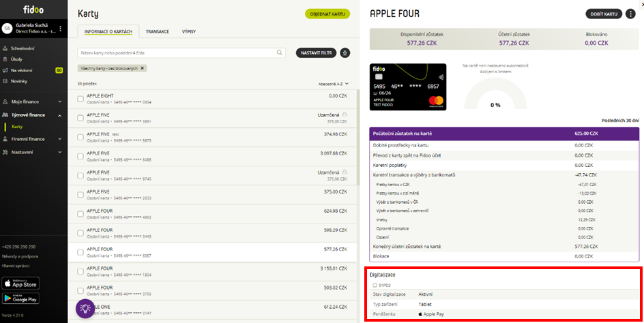Open Na vědomí notifications
Viewport: 644px width, 323px height.
pyautogui.click(x=22, y=70)
